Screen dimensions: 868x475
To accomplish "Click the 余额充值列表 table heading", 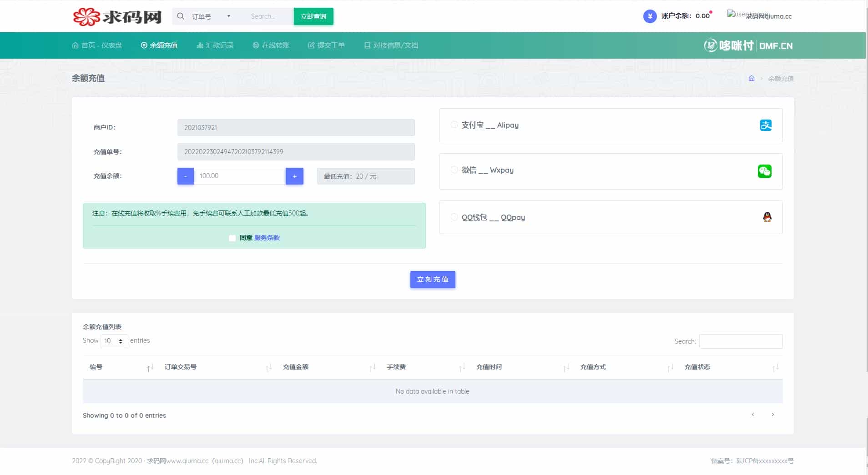I will tap(102, 327).
